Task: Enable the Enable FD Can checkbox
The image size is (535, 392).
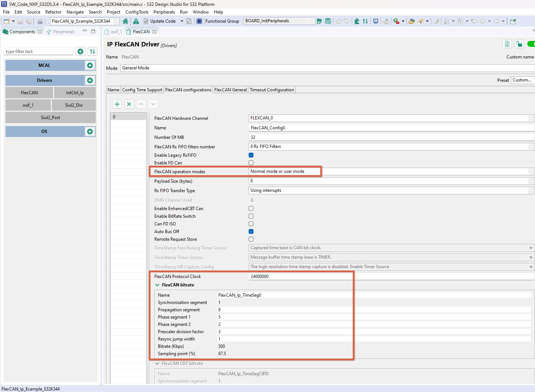Action: pos(251,163)
